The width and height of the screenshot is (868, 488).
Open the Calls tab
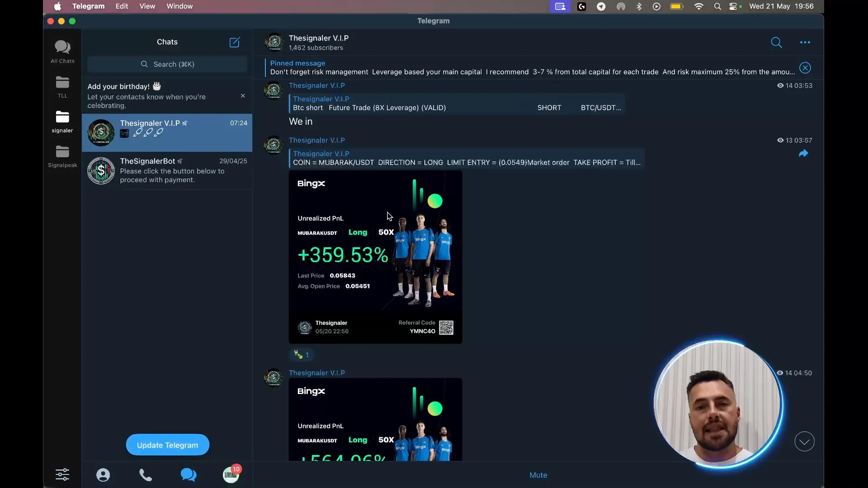(146, 475)
